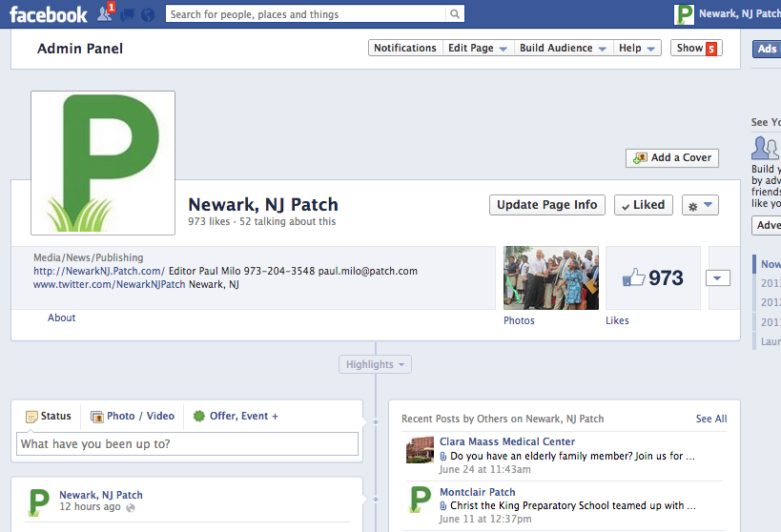The width and height of the screenshot is (781, 532).
Task: Open Montclair Patch name link
Action: click(477, 492)
